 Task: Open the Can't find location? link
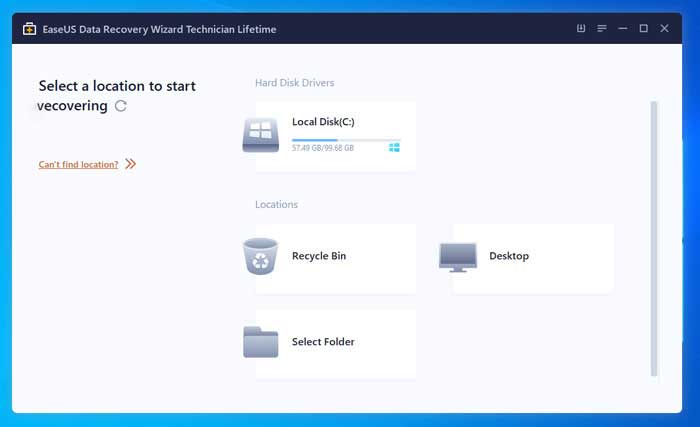[x=79, y=164]
